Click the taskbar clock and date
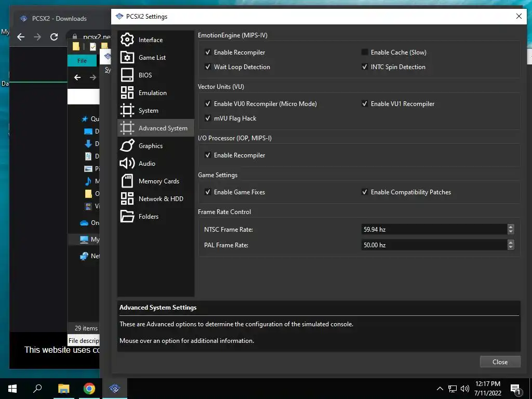Image resolution: width=532 pixels, height=399 pixels. [x=487, y=389]
